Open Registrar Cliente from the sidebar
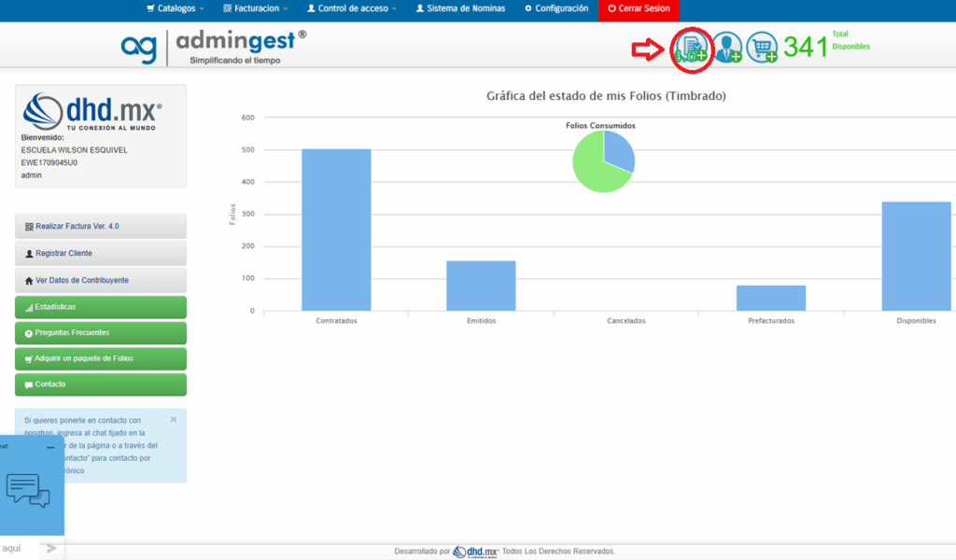This screenshot has height=560, width=956. click(101, 253)
